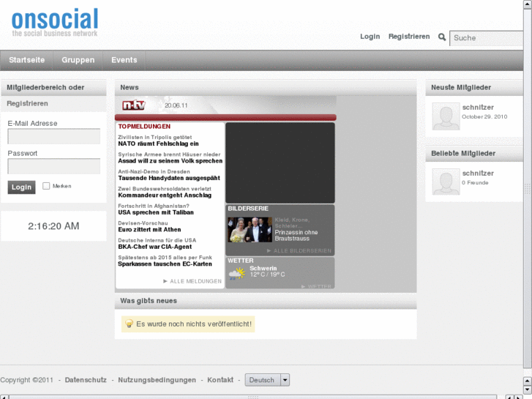532x399 pixels.
Task: Click the n-tv logo in News
Action: pos(134,105)
